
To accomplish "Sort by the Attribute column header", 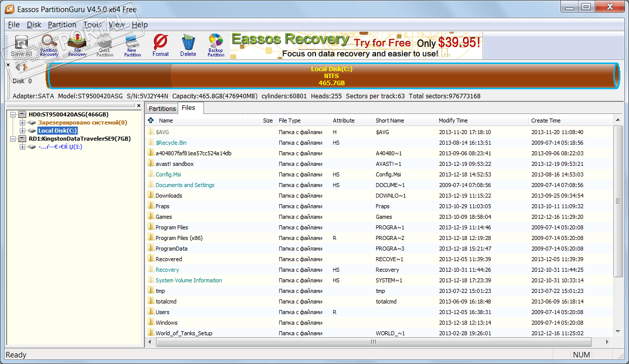I will click(351, 120).
